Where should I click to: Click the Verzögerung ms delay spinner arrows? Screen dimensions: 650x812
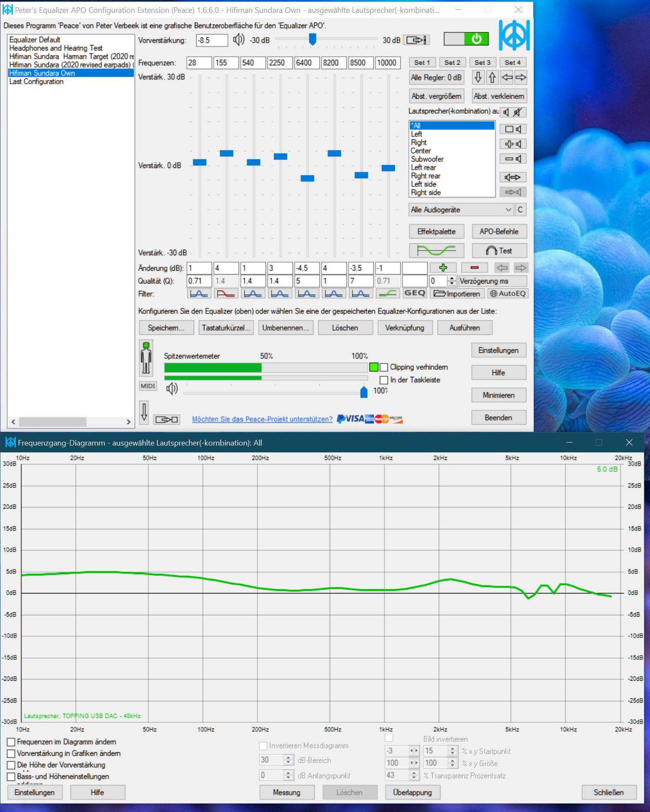point(452,281)
